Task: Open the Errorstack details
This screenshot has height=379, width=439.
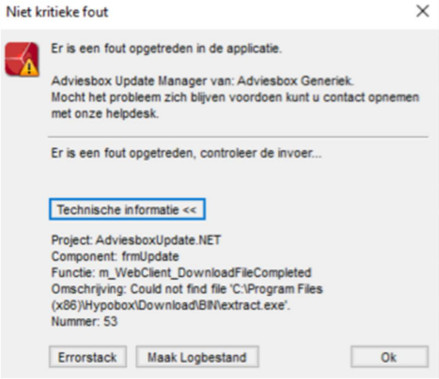Action: click(x=88, y=357)
